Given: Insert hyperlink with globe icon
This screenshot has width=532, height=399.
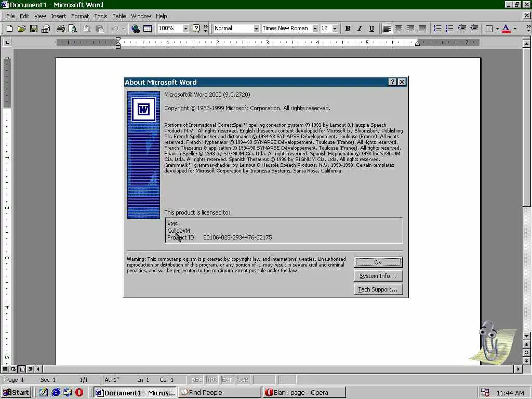Looking at the screenshot, I should 136,29.
